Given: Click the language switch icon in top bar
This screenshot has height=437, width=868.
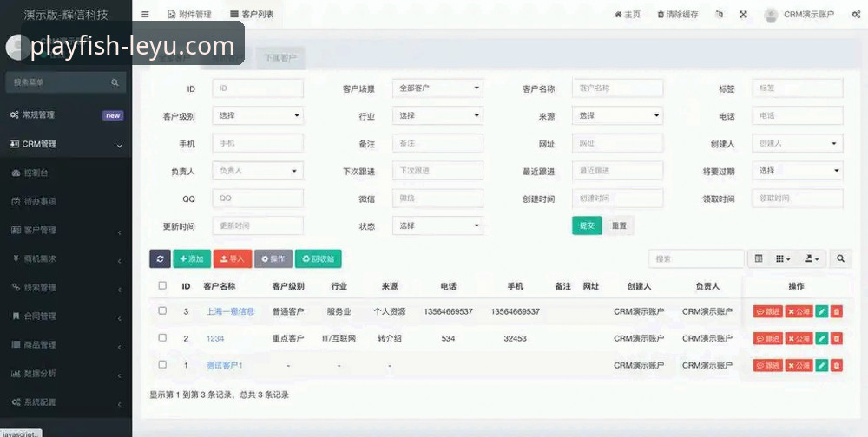Looking at the screenshot, I should tap(719, 15).
